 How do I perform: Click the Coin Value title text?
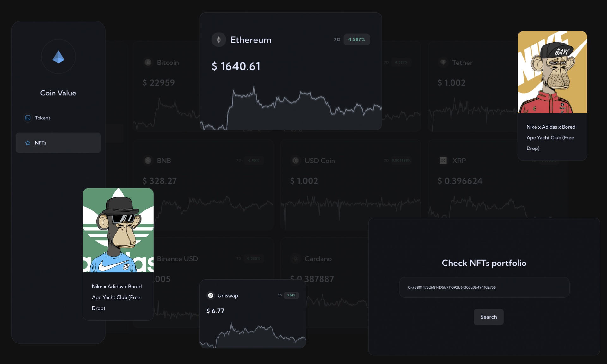(x=58, y=93)
